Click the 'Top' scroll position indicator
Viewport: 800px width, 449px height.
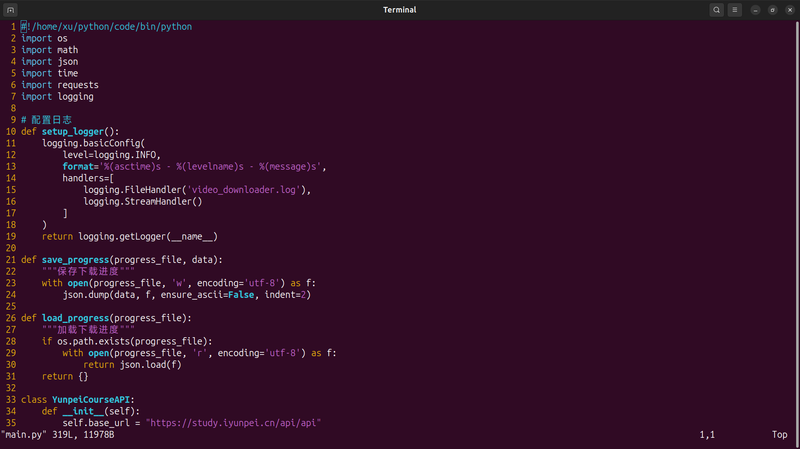tap(780, 435)
